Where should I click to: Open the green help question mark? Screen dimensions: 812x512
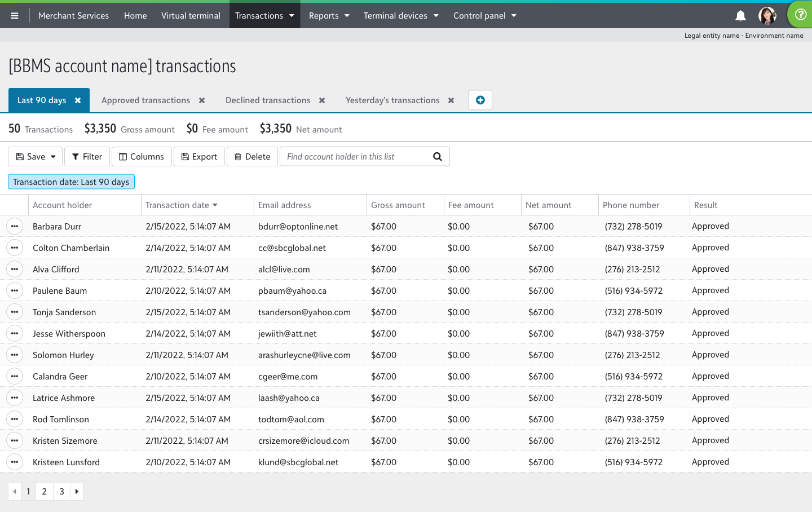800,15
